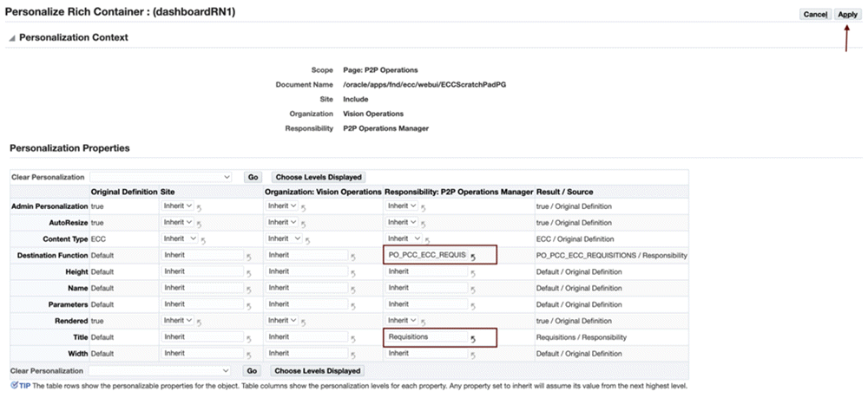Open the bottom Clear Personalization dropdown

click(x=161, y=370)
